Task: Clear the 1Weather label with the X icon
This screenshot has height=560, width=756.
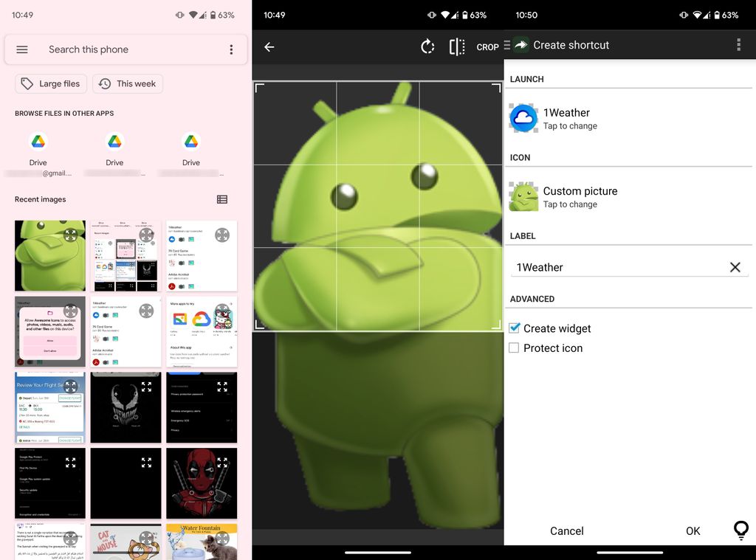Action: click(x=735, y=267)
